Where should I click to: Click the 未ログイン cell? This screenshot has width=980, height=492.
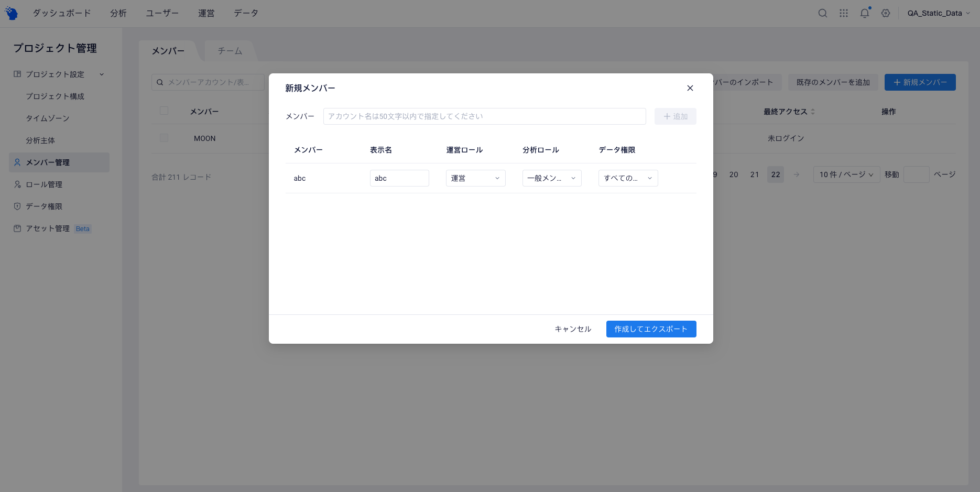786,138
